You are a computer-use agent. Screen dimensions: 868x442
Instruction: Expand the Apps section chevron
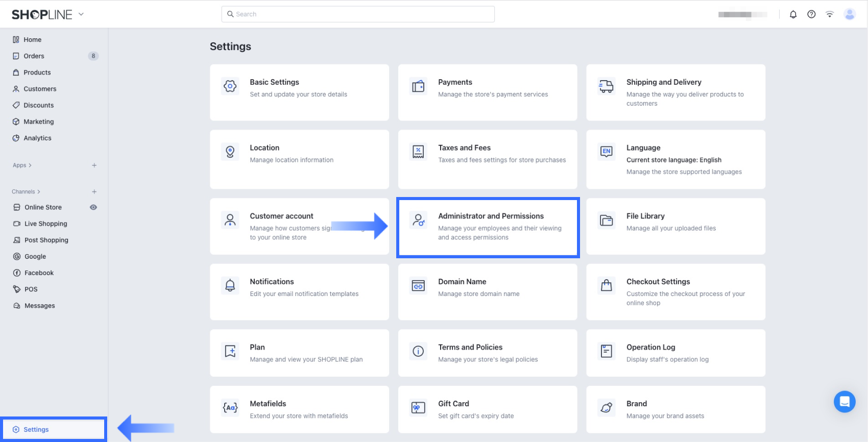(x=30, y=165)
